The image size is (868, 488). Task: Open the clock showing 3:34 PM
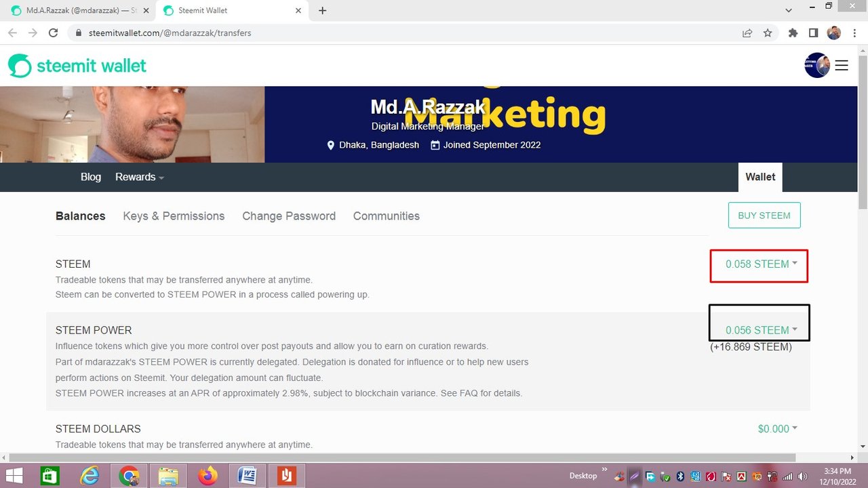coord(837,476)
